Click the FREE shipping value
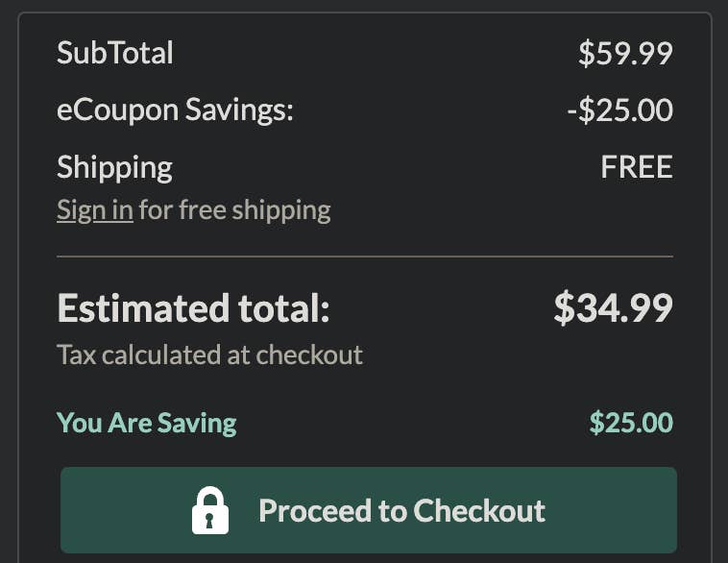Viewport: 728px width, 563px height. tap(636, 167)
